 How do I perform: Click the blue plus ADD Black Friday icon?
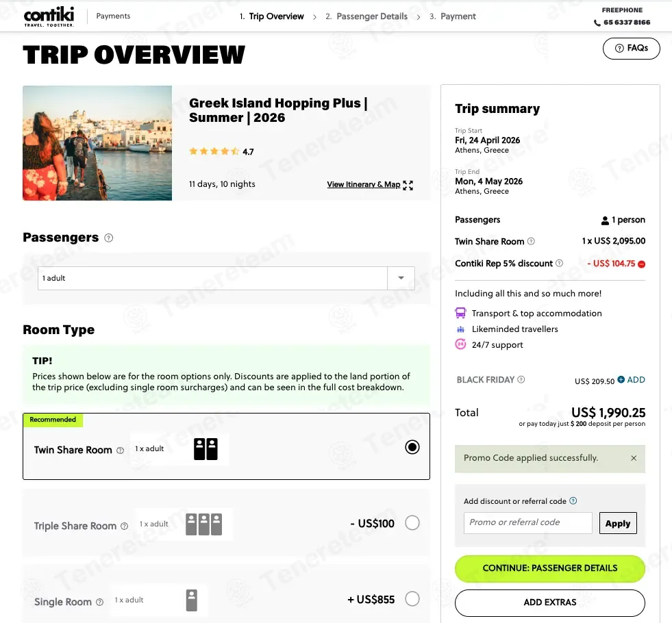[x=621, y=379]
